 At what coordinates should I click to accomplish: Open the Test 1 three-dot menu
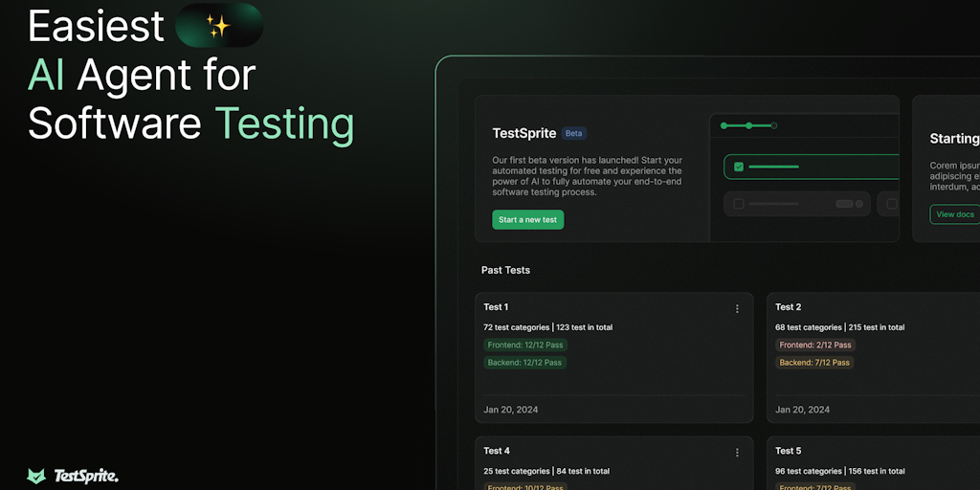coord(737,308)
